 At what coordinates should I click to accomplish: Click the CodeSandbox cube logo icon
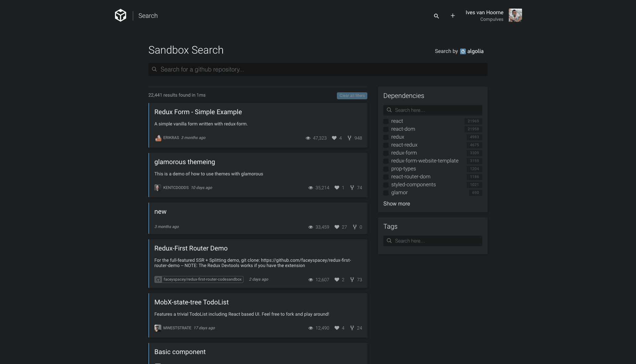click(x=121, y=15)
